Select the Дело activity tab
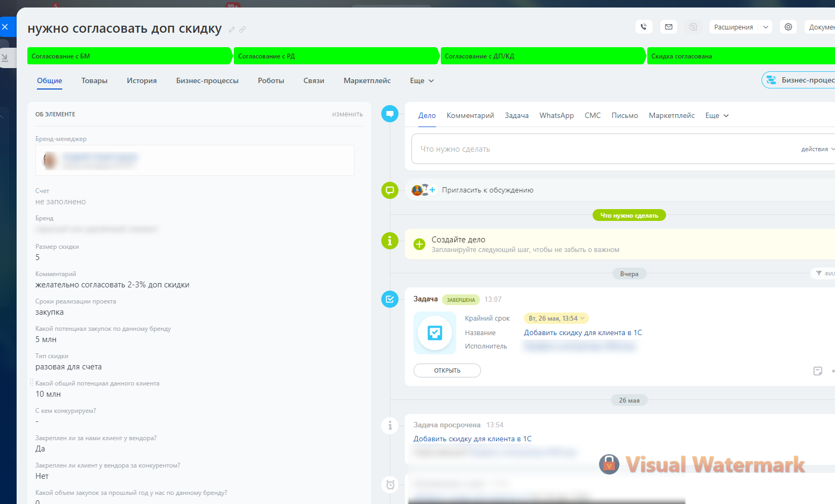The height and width of the screenshot is (504, 835). 427,115
